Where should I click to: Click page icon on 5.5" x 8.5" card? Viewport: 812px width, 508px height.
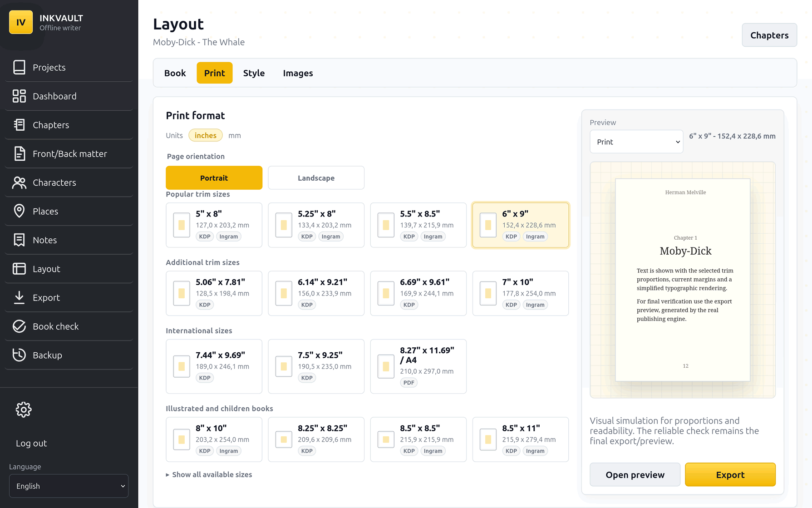pos(386,225)
